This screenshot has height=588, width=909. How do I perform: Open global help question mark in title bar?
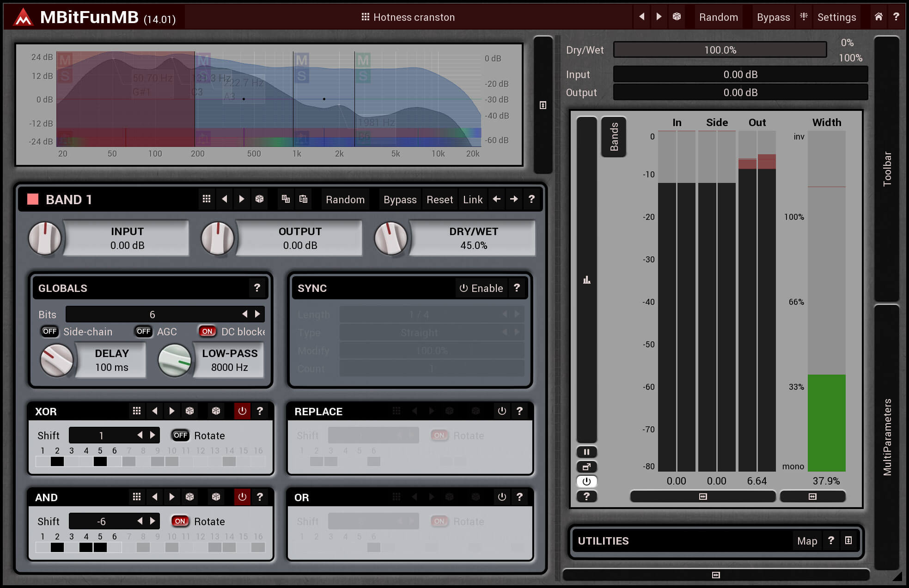click(x=896, y=17)
